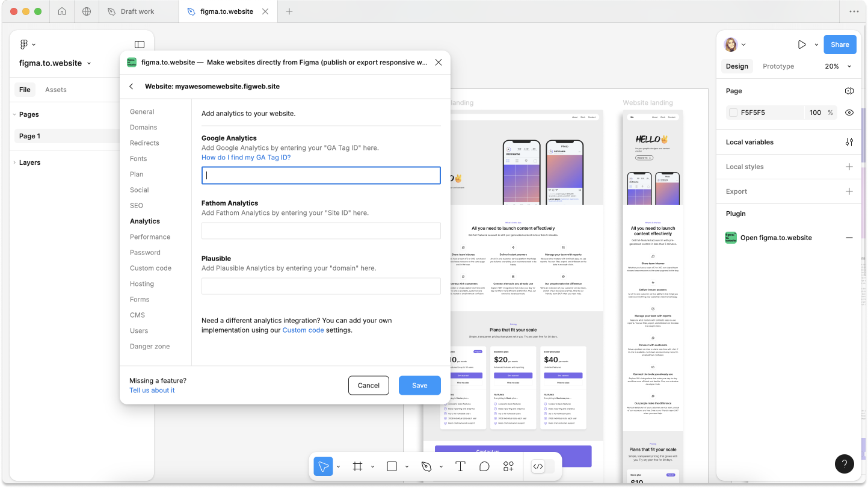Toggle page background visibility eye icon

tap(849, 113)
